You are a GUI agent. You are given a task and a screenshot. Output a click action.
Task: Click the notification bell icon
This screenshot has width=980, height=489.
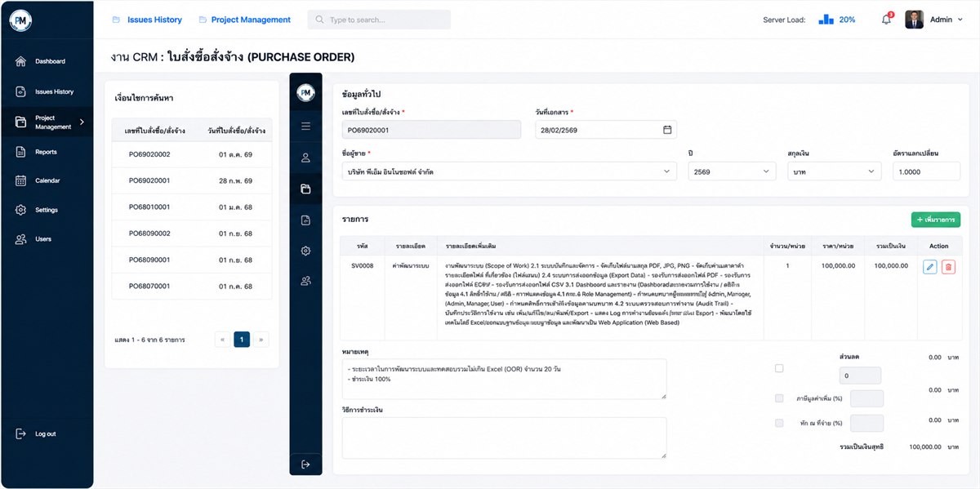point(886,20)
